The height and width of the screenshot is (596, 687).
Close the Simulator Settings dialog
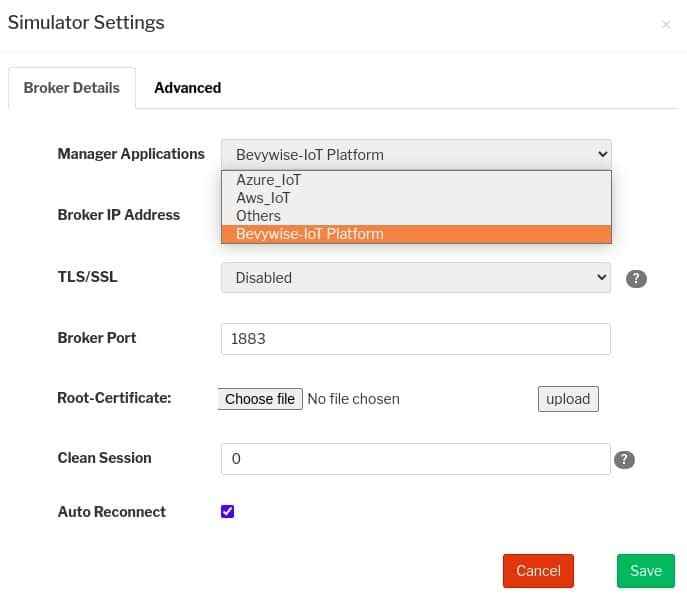[x=666, y=24]
